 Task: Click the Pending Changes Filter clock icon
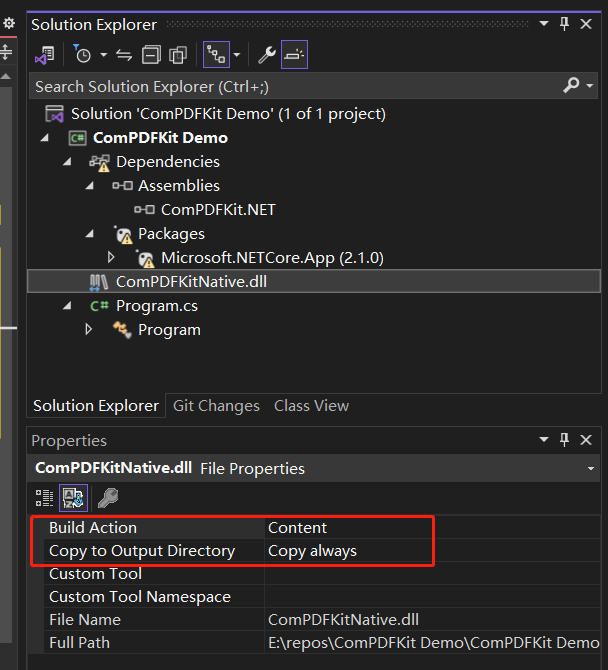[x=82, y=54]
